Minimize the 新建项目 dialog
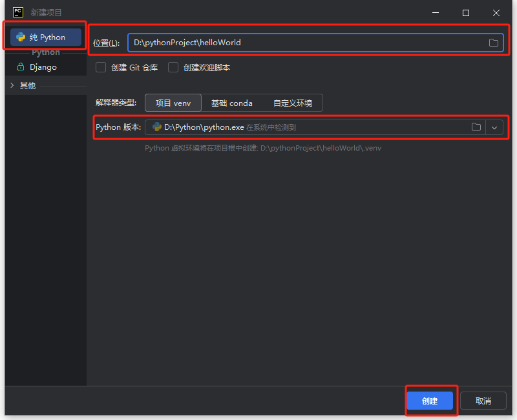 point(436,12)
